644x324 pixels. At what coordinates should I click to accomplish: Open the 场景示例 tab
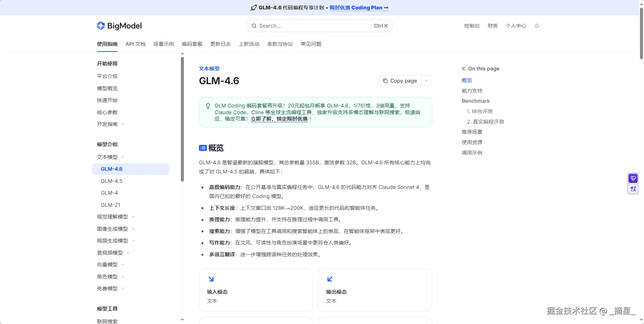click(164, 44)
